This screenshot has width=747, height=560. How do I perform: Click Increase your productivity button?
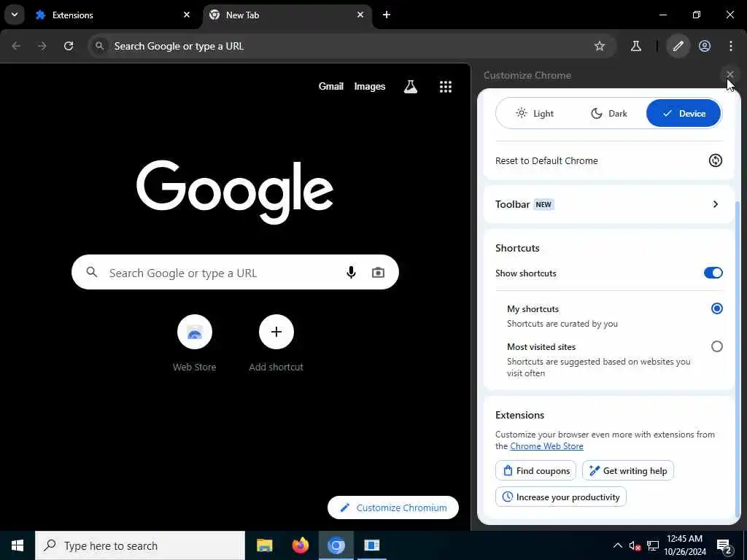[561, 497]
